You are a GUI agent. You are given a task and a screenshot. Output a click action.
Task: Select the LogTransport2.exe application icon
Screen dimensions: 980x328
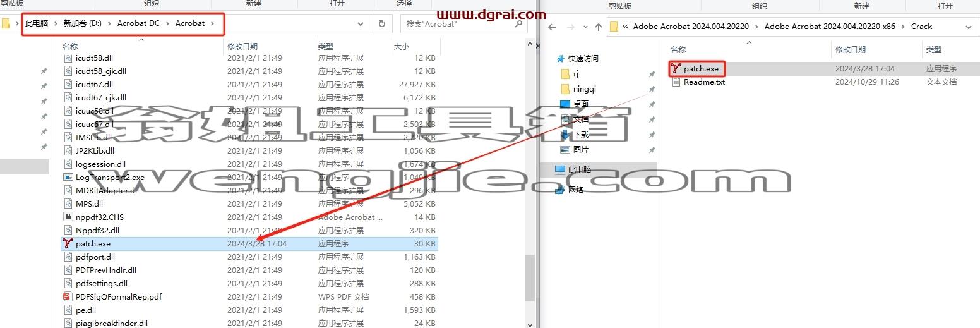tap(68, 178)
